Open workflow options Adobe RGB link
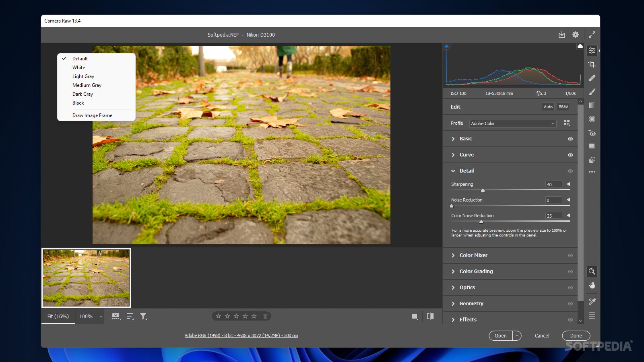644x362 pixels. (241, 335)
